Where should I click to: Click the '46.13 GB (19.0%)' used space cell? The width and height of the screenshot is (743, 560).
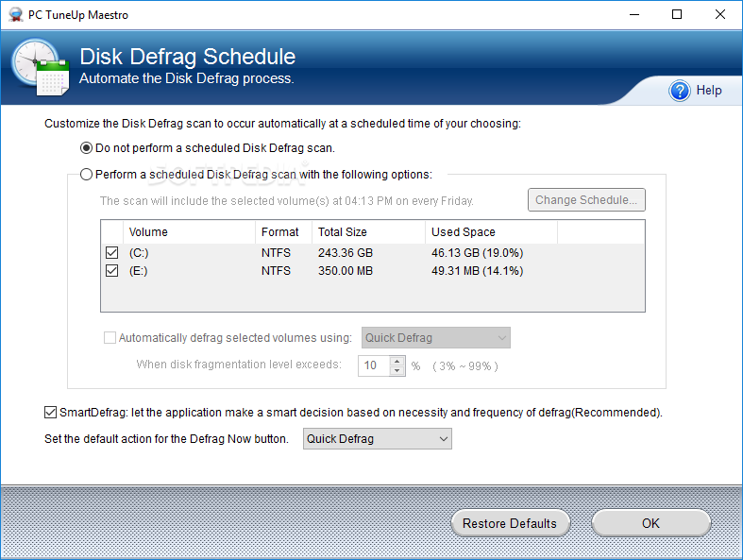coord(477,253)
